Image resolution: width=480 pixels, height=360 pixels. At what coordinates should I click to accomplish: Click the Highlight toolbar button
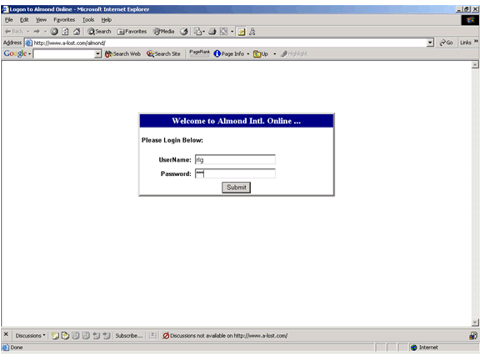(294, 54)
